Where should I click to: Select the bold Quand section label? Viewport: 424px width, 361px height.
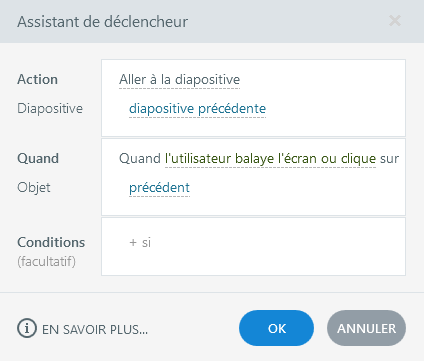38,158
